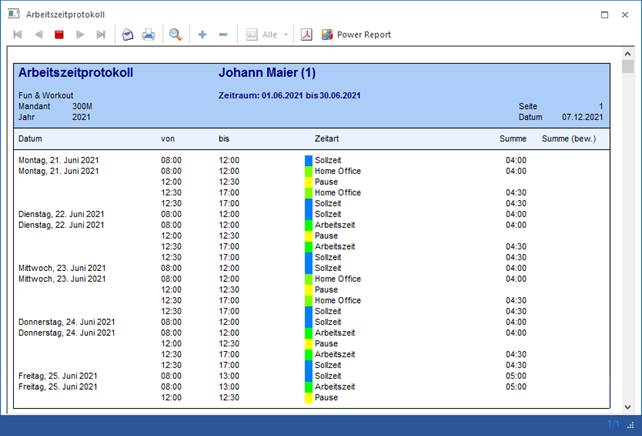This screenshot has width=642, height=436.
Task: Click the blue Sollzeit color marker for Montag
Action: click(x=309, y=159)
